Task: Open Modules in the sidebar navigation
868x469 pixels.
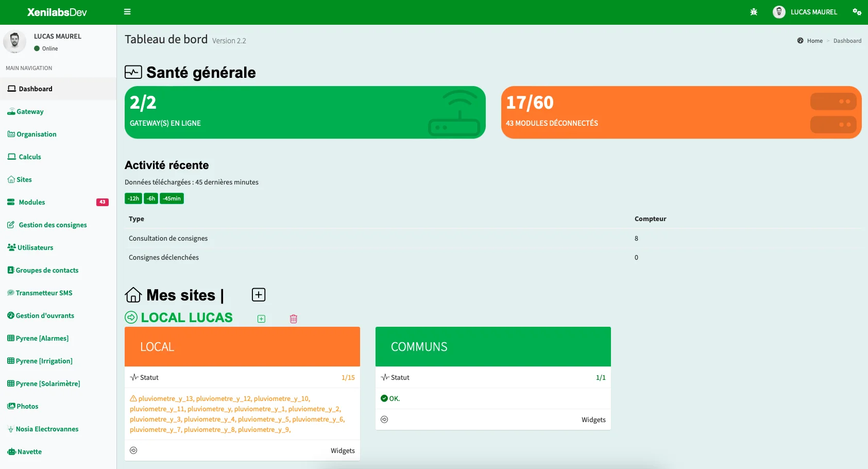Action: click(x=32, y=202)
